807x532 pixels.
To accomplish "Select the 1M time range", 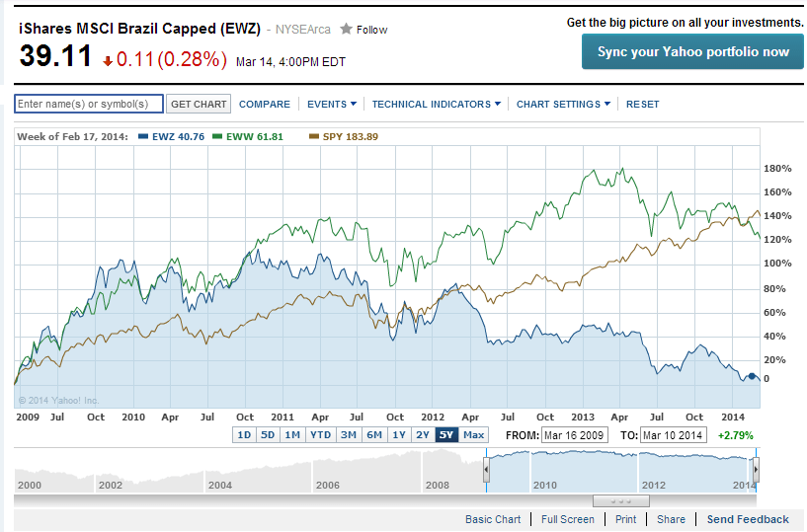I will [292, 434].
